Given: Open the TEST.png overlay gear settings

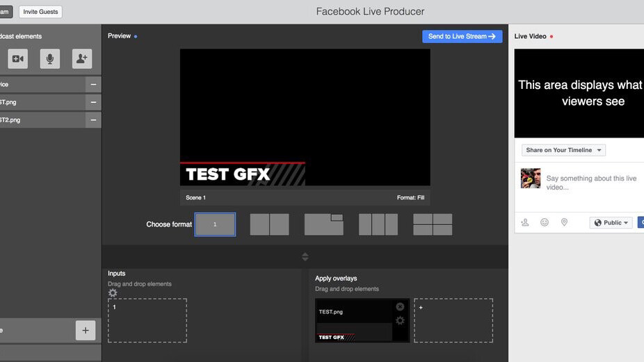Looking at the screenshot, I should tap(400, 320).
